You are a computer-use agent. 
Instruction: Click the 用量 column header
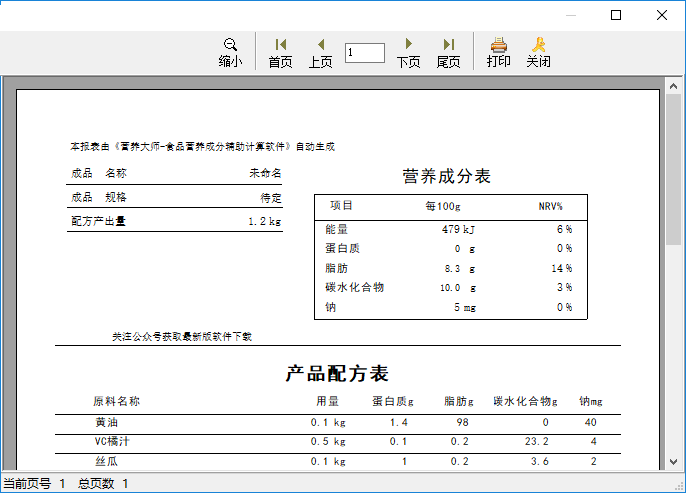328,401
